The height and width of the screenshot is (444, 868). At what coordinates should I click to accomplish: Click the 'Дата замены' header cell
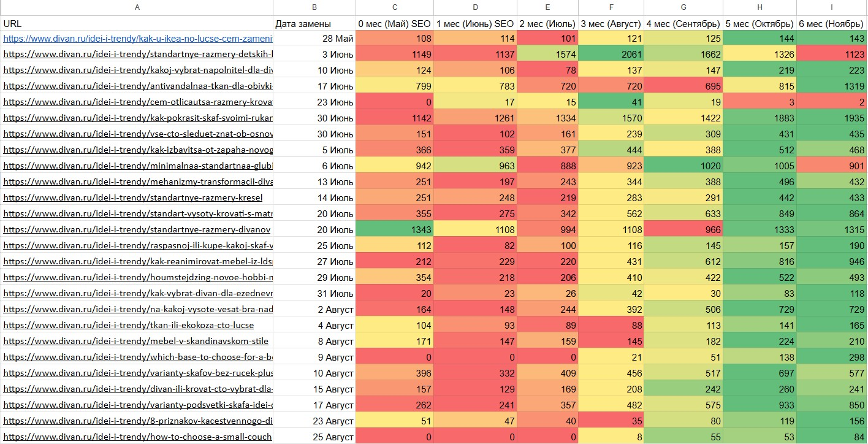314,23
